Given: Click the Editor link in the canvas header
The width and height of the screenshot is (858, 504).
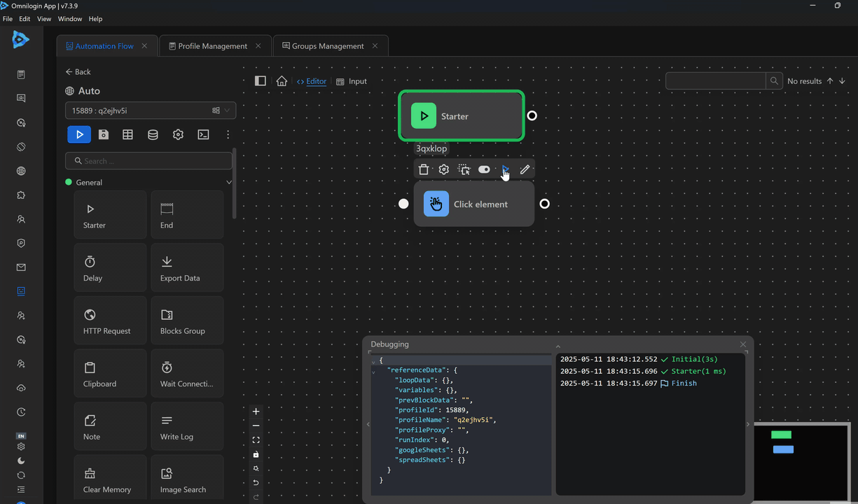Looking at the screenshot, I should pyautogui.click(x=316, y=81).
